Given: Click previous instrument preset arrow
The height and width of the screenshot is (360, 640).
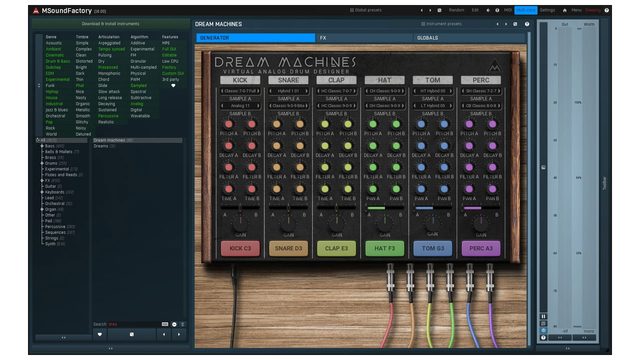Looking at the screenshot, I should tap(497, 24).
